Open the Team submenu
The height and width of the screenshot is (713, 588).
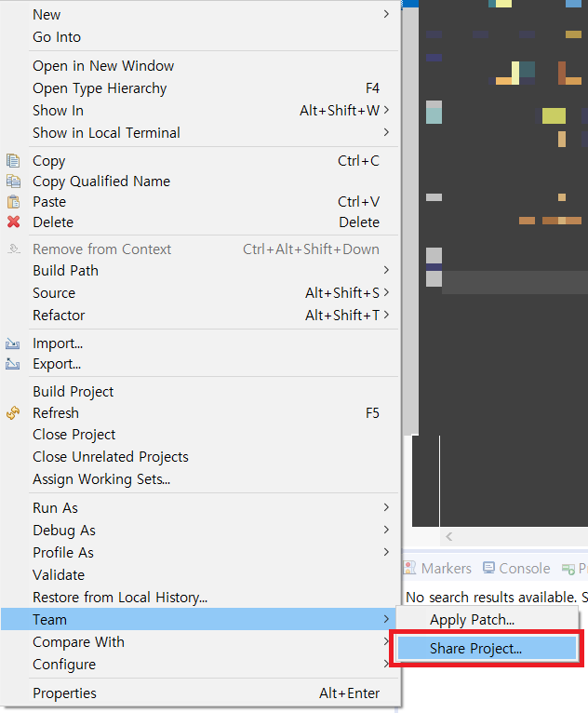click(200, 619)
